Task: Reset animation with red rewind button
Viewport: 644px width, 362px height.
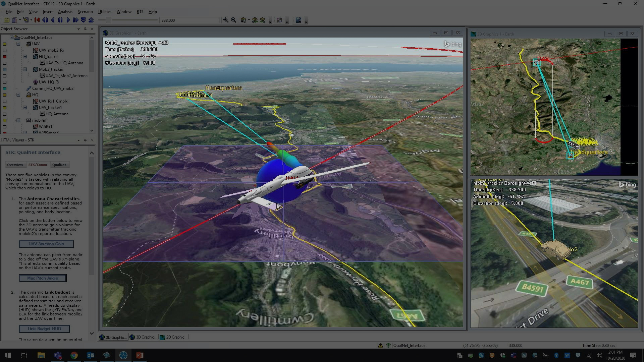Action: [x=37, y=20]
